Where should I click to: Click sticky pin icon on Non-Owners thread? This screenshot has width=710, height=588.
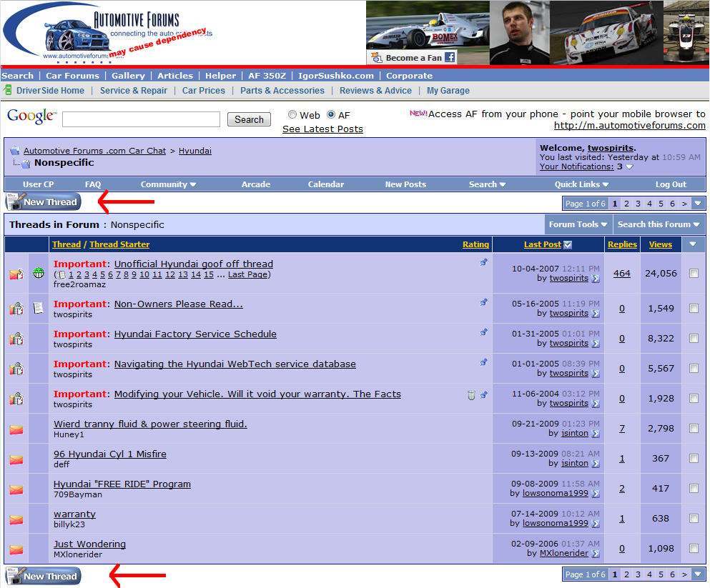pyautogui.click(x=483, y=302)
